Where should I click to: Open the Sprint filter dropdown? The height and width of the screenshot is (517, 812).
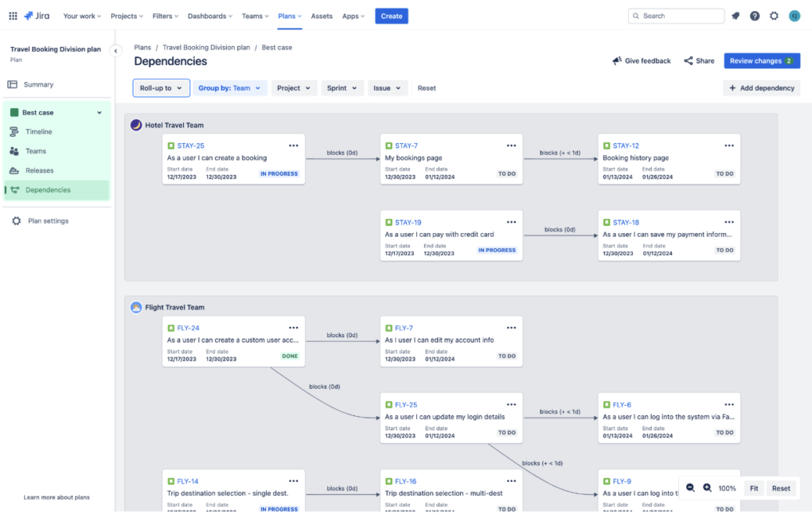pos(342,88)
